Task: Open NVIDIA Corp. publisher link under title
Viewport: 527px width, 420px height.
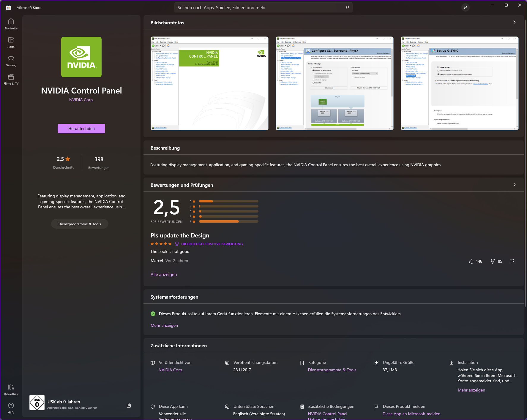Action: click(81, 100)
